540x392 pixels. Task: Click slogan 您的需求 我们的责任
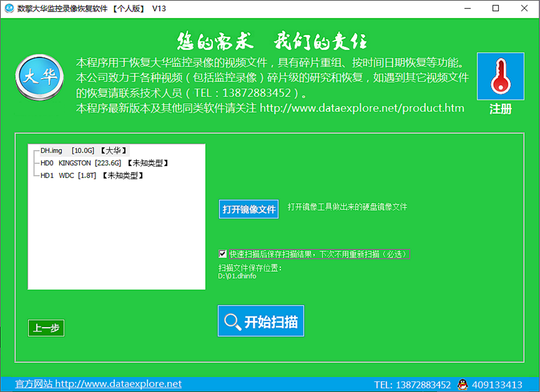[x=272, y=41]
